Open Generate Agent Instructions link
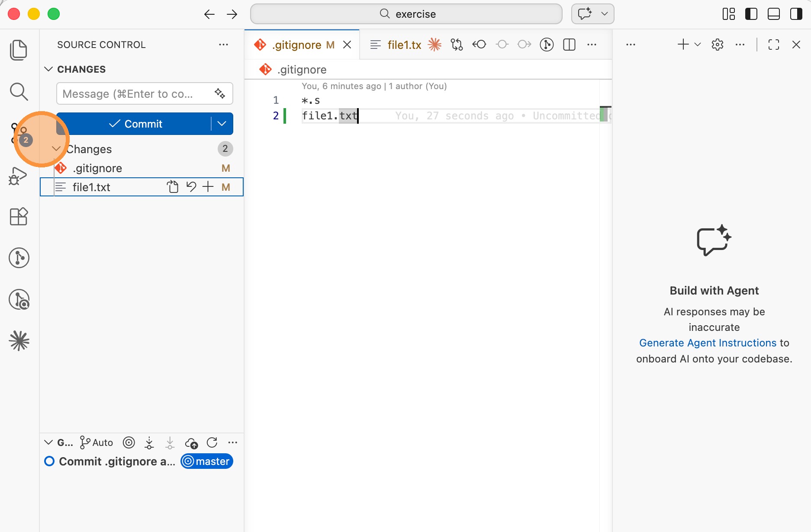Screen dimensions: 811x532 pyautogui.click(x=708, y=343)
